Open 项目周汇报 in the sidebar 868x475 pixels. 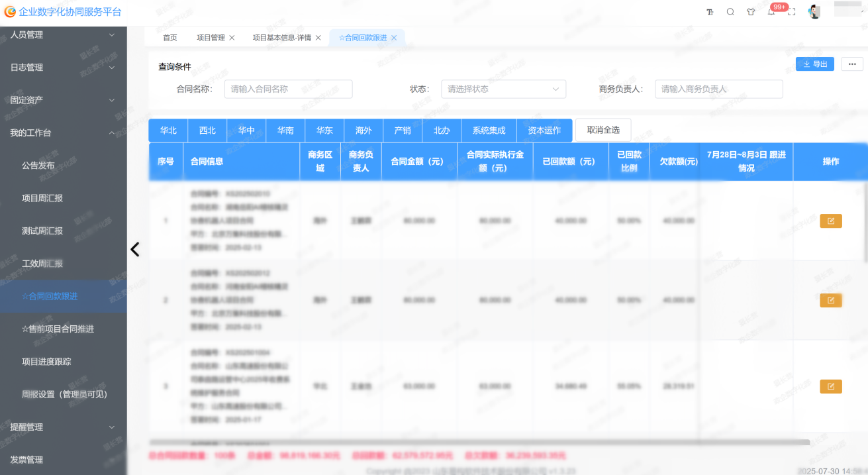click(x=42, y=198)
